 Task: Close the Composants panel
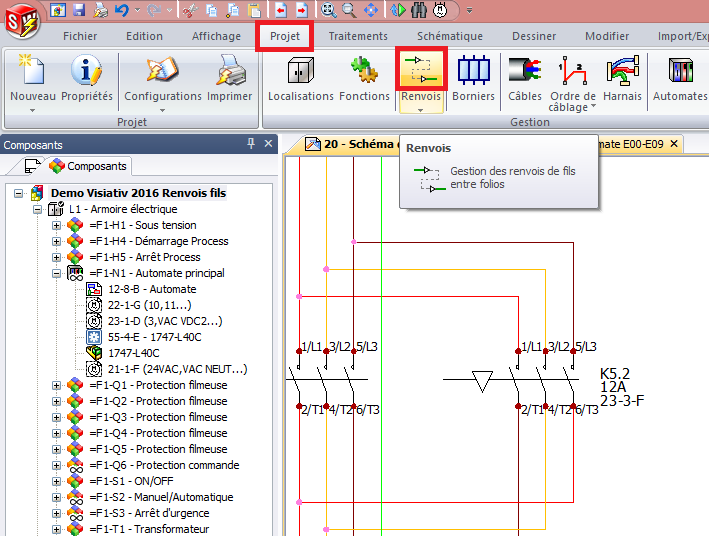point(268,144)
